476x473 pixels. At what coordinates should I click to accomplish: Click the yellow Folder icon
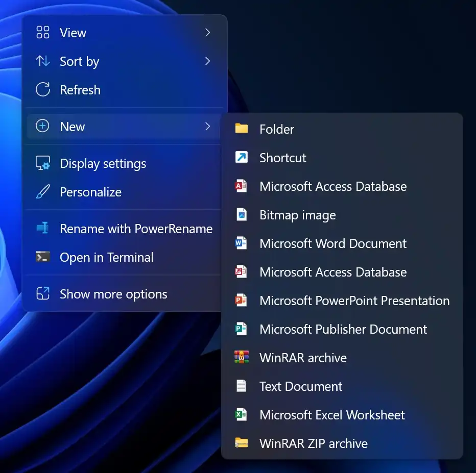(x=242, y=129)
